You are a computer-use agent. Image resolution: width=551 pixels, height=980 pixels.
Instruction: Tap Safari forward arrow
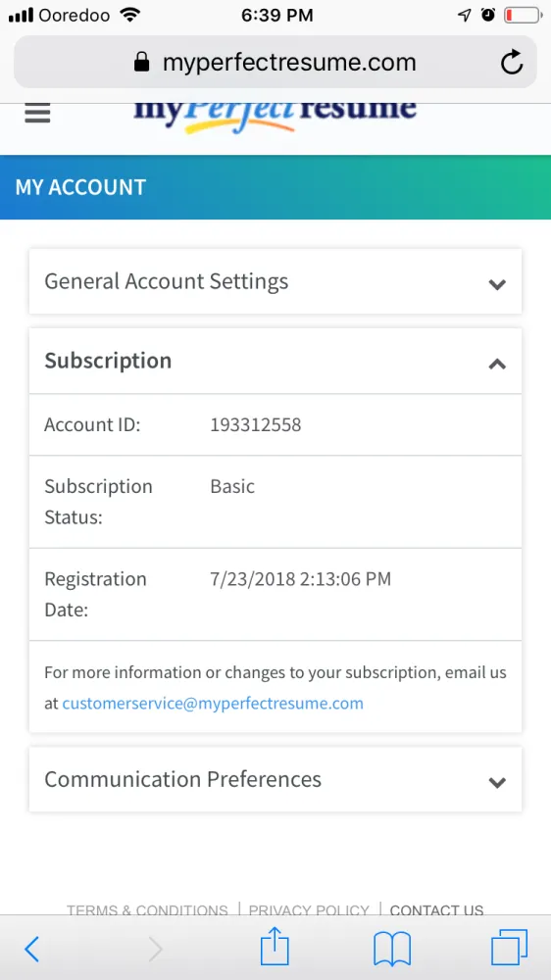[155, 950]
